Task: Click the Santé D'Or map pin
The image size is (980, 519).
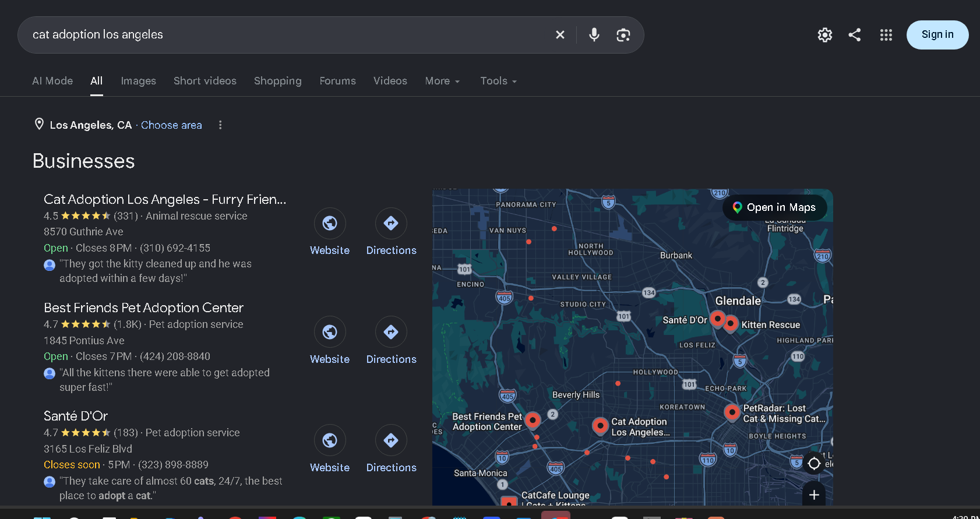Action: pos(718,319)
